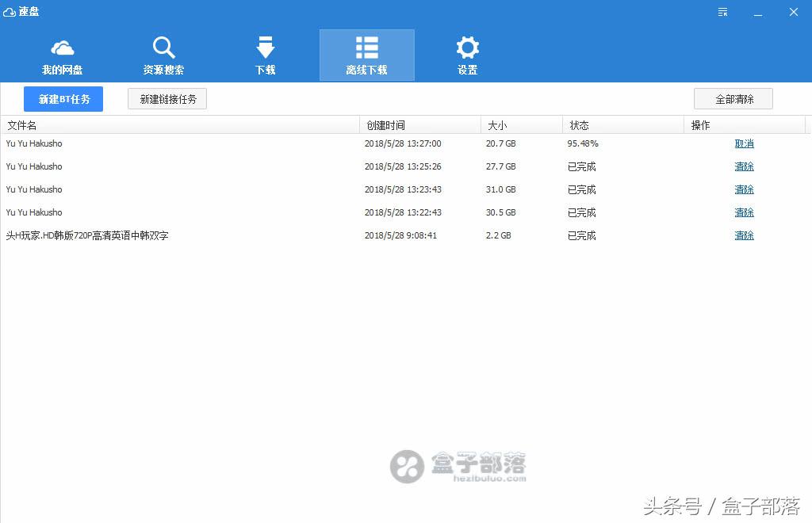Sort tasks by the 文件名 column header
This screenshot has height=523, width=812.
[21, 124]
